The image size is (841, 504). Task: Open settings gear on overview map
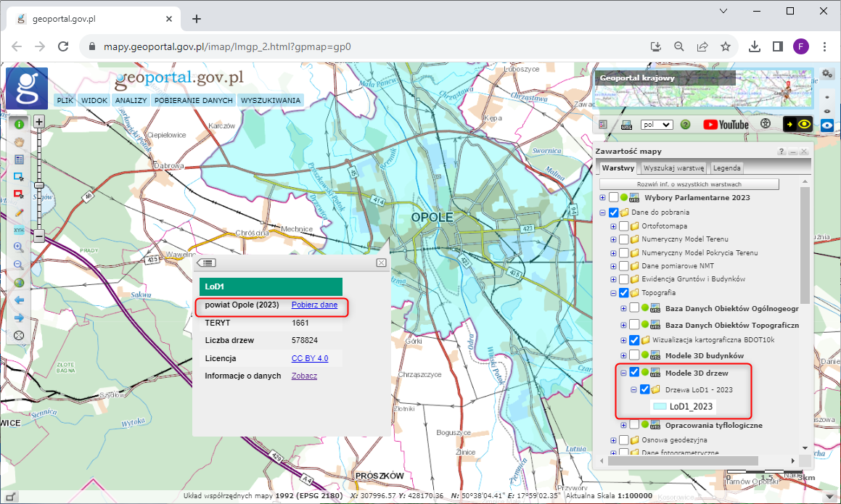828,74
